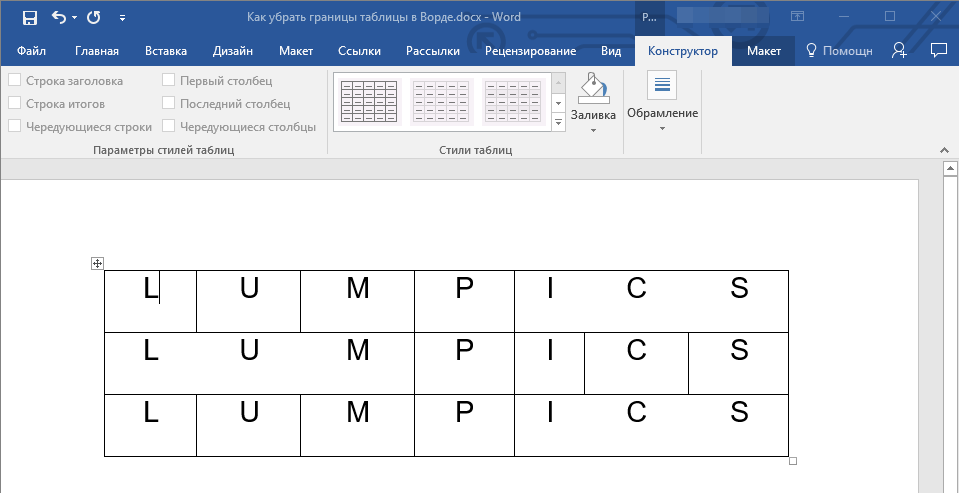Click the table resize handle at bottom-right
Image resolution: width=959 pixels, height=493 pixels.
pos(793,461)
